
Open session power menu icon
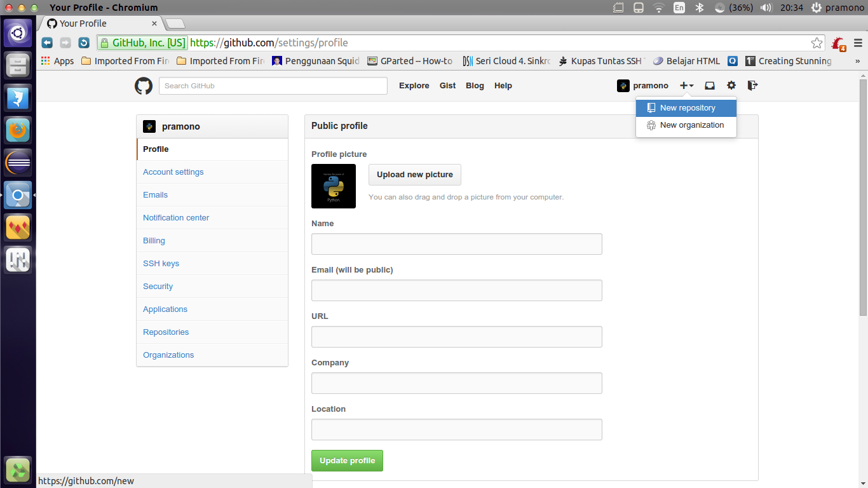pyautogui.click(x=817, y=8)
